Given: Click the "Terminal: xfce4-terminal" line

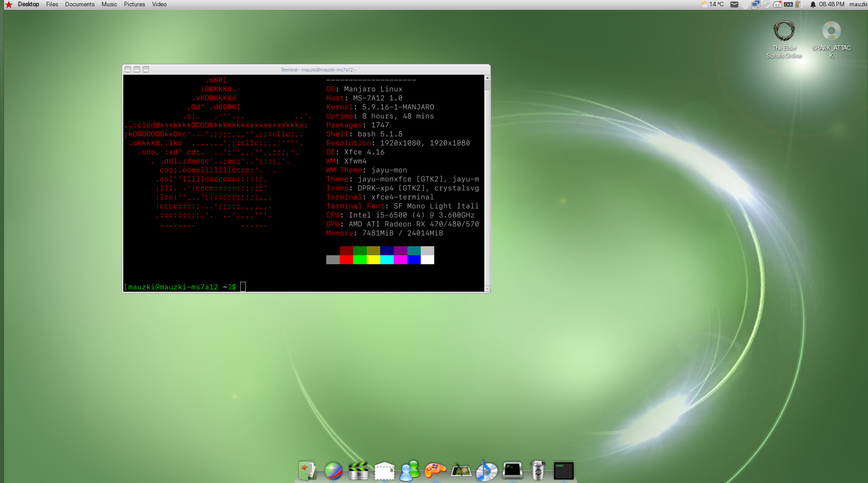Looking at the screenshot, I should [x=380, y=197].
